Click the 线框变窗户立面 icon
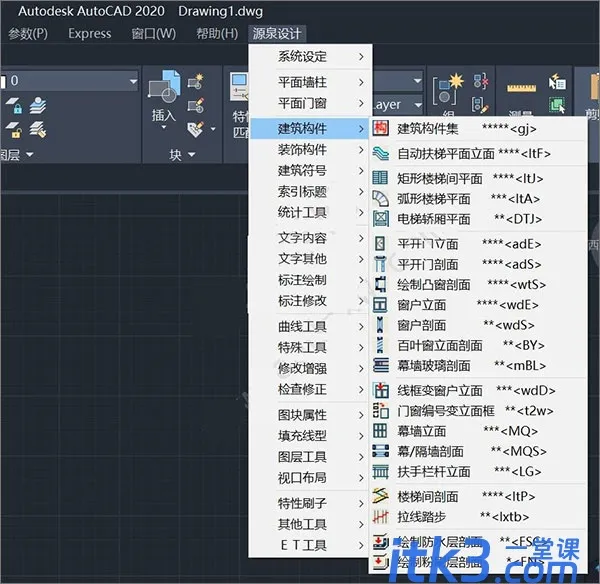Image resolution: width=600 pixels, height=584 pixels. click(x=380, y=390)
